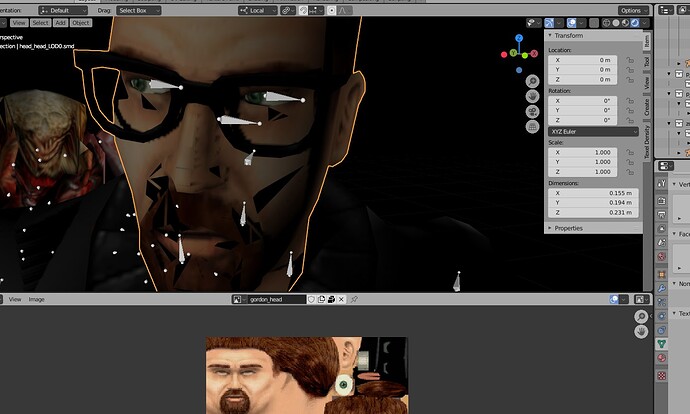The width and height of the screenshot is (690, 414).
Task: Open the Object properties tab (orange square)
Action: tap(661, 274)
